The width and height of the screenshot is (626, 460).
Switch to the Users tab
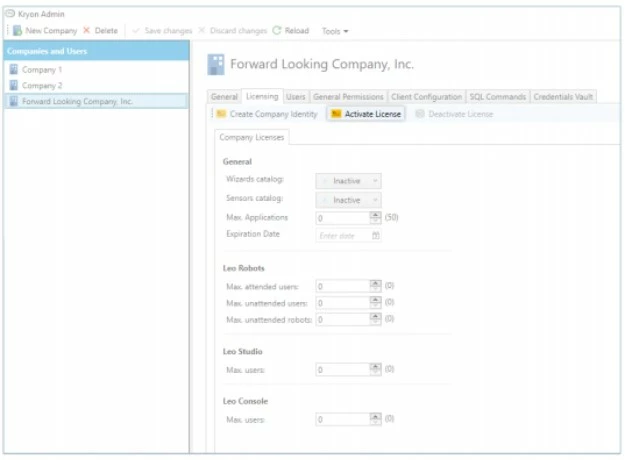tap(295, 97)
